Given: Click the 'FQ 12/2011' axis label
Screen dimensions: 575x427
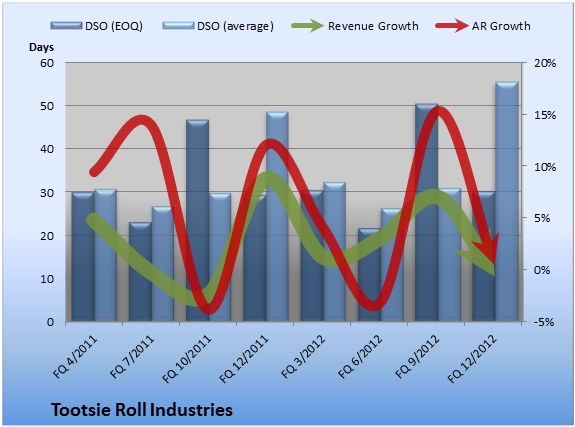Looking at the screenshot, I should tap(244, 359).
